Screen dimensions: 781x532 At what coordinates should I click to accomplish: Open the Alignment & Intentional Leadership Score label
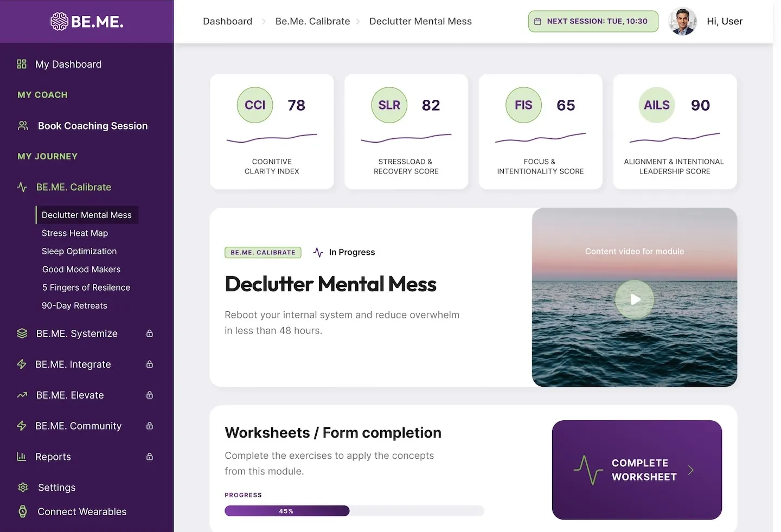click(x=674, y=166)
